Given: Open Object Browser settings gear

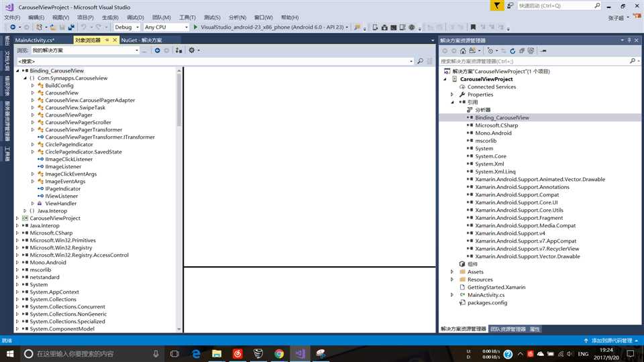Looking at the screenshot, I should click(192, 50).
